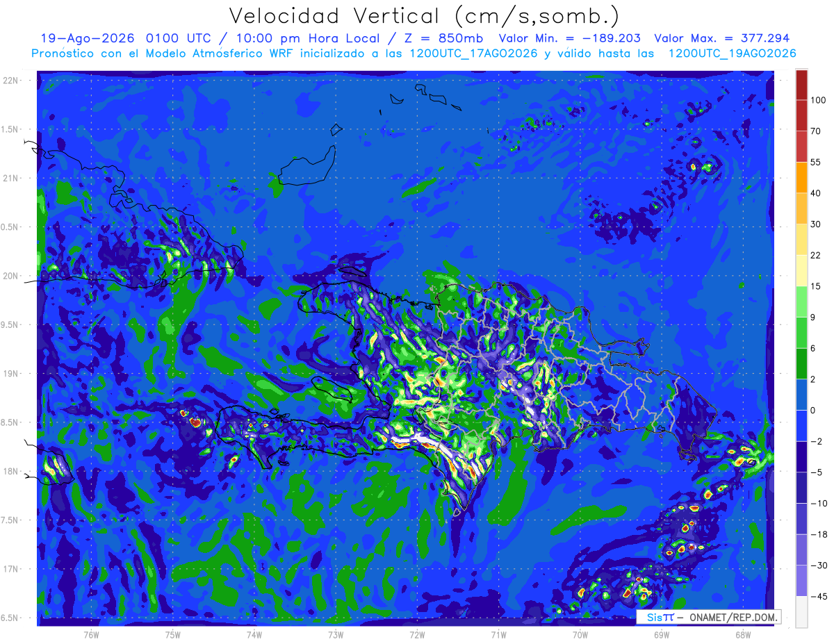Click the dark red swatch above 100
Viewport: 834px width, 644px height.
point(801,85)
